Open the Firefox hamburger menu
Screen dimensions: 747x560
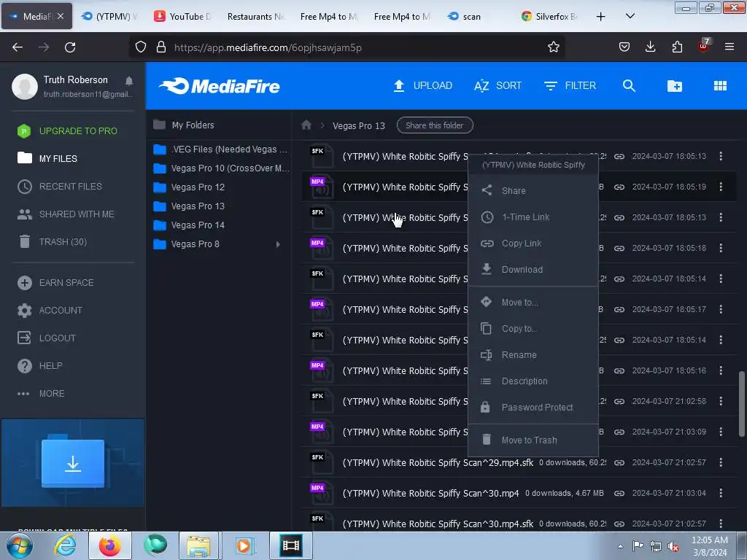coord(729,47)
